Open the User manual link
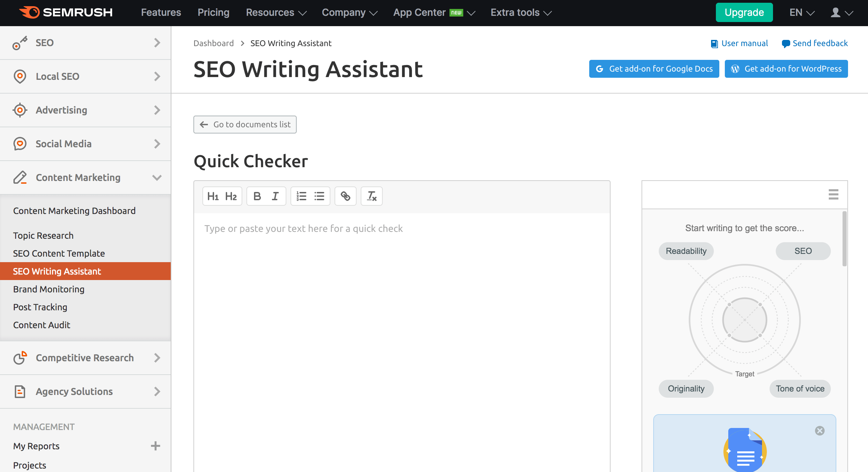 (739, 43)
